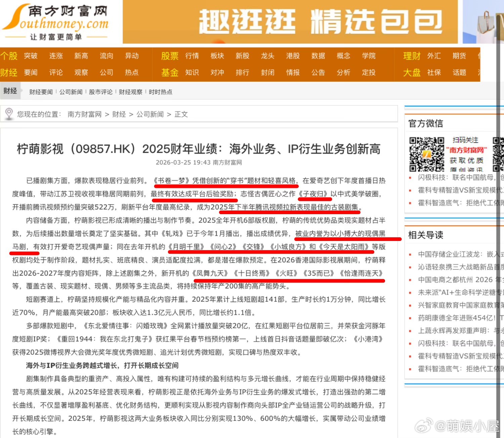Go to 封闭 in the navigation bar
This screenshot has height=438, width=504.
(x=268, y=72)
